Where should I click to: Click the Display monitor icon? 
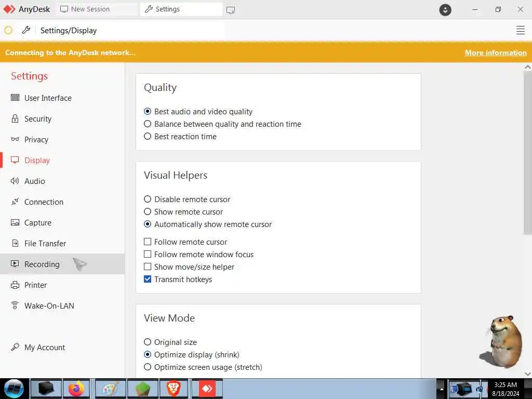15,160
